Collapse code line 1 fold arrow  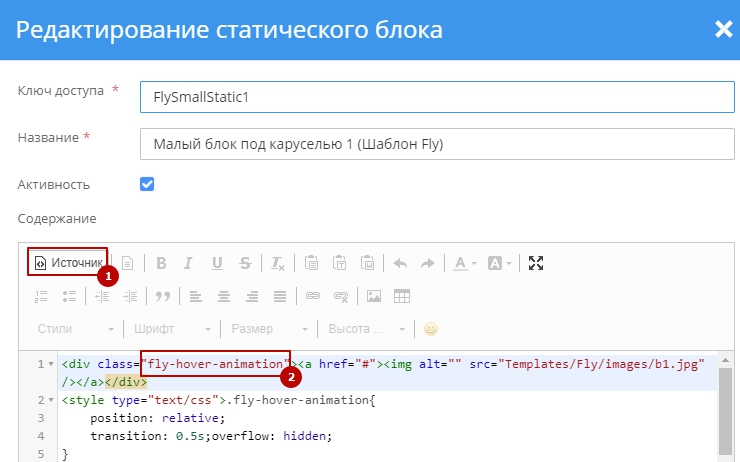50,364
